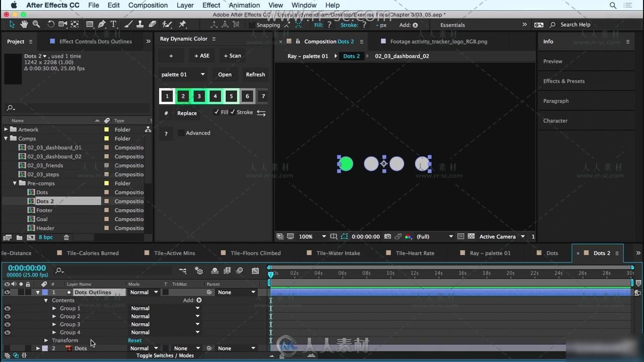Click the Draft 3D icon in timeline
This screenshot has height=362, width=644.
point(199,271)
